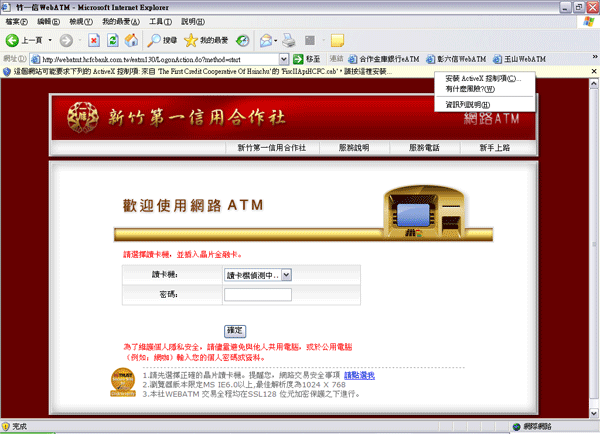Click the red 請選擇讀卡機 instruction text
This screenshot has width=600, height=434.
pyautogui.click(x=182, y=255)
